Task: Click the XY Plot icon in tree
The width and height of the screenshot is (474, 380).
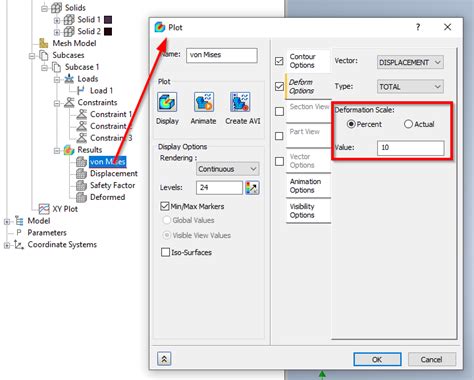Action: click(44, 209)
